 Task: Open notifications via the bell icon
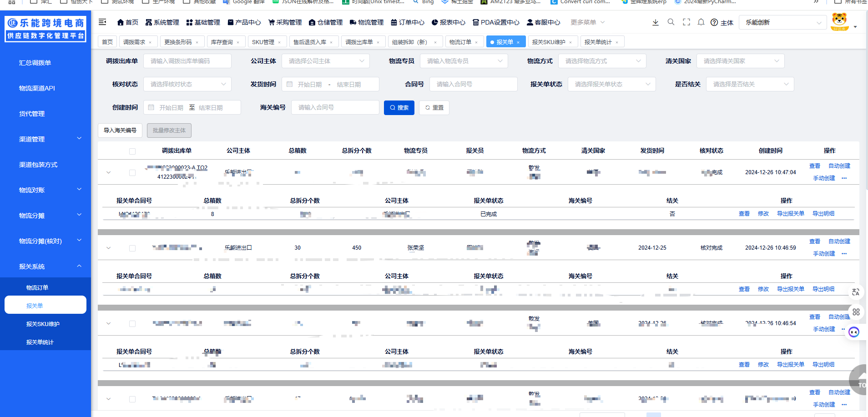(701, 22)
